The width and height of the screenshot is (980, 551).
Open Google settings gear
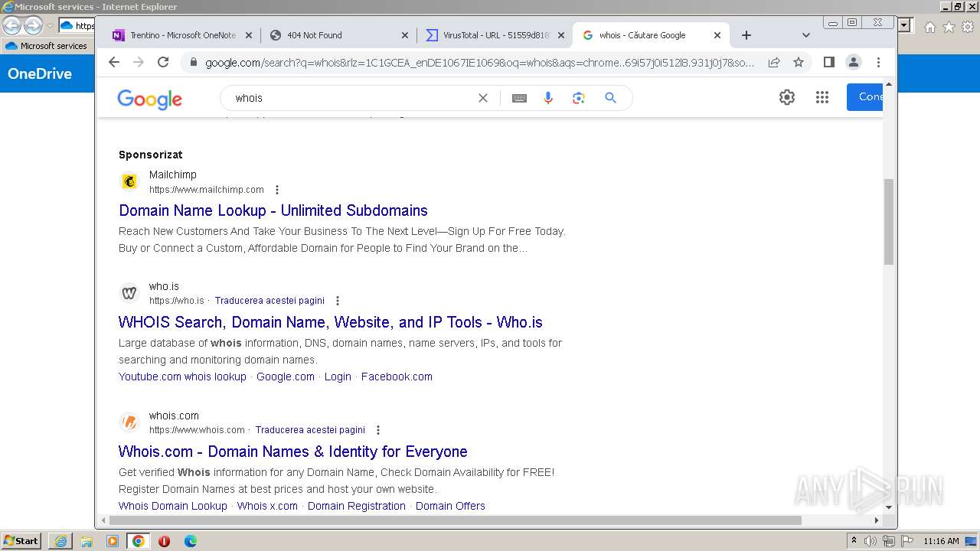[787, 97]
